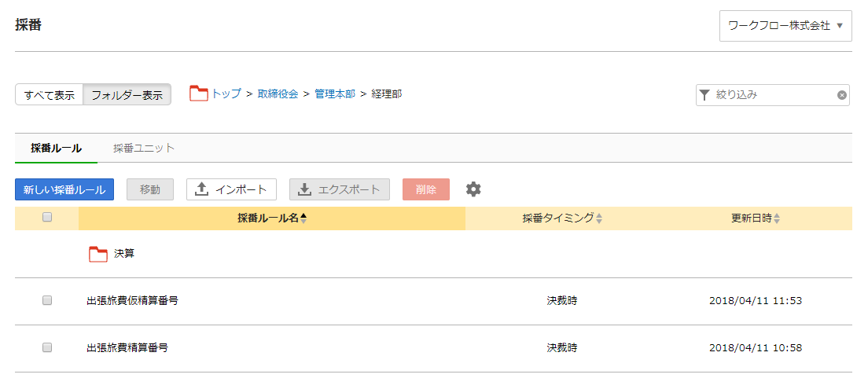This screenshot has width=868, height=378.
Task: Click the red folder icon beside トップ
Action: pyautogui.click(x=199, y=94)
